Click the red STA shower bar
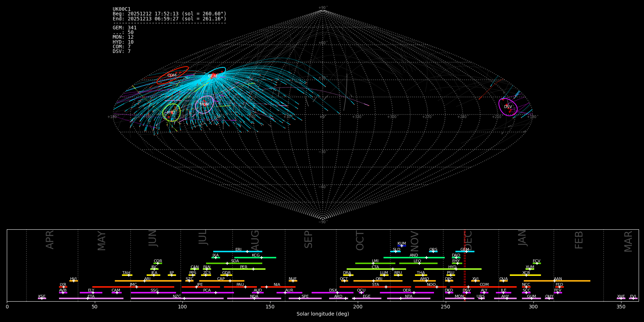 tap(375, 287)
